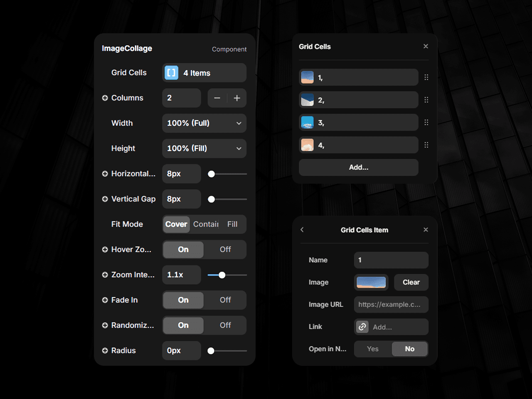The image size is (532, 399).
Task: Close the Grid Cells Item panel
Action: (x=426, y=229)
